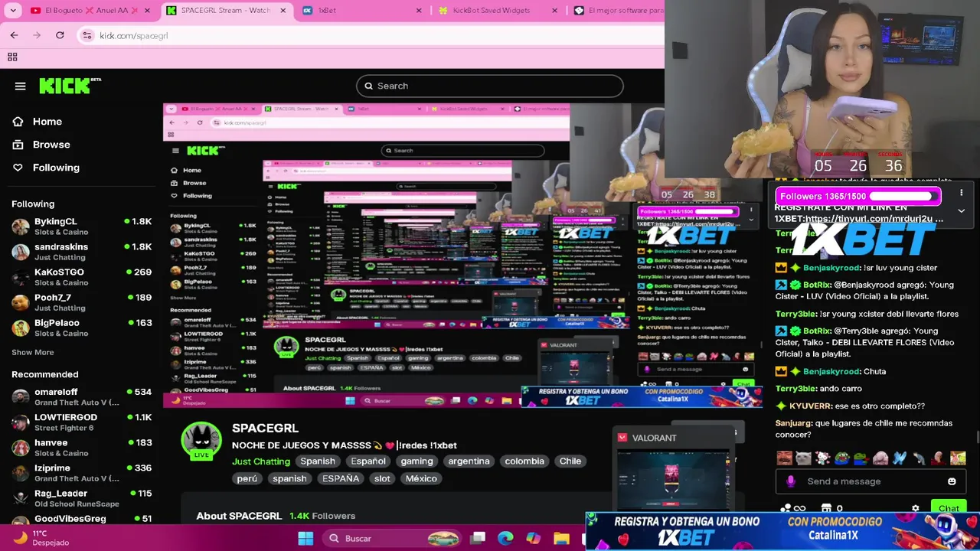Click the heart Following icon in sidebar
Image resolution: width=980 pixels, height=551 pixels.
pyautogui.click(x=18, y=167)
